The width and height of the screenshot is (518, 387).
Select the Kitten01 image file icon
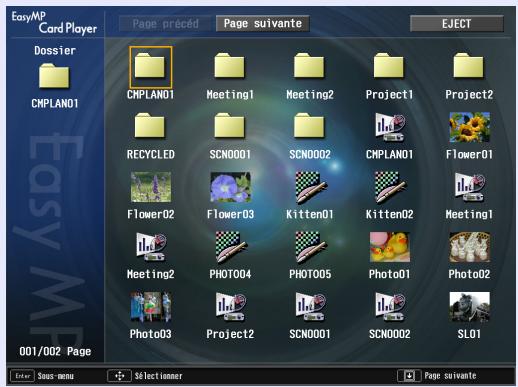pos(311,187)
